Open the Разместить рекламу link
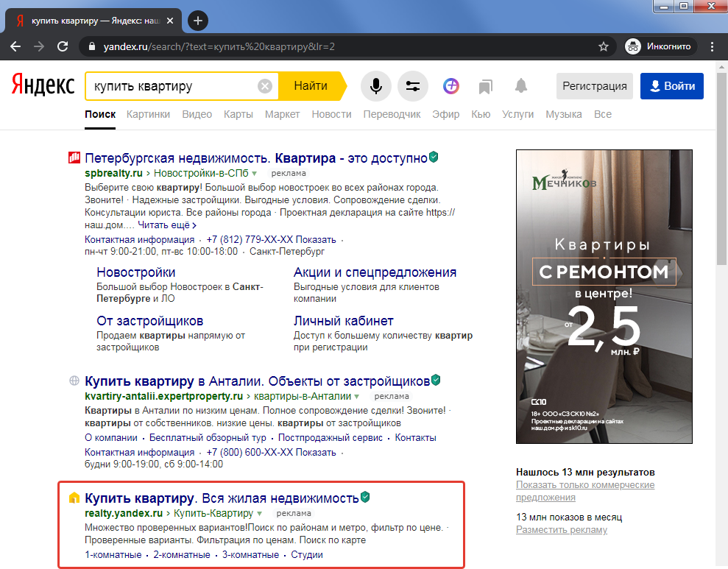 coord(560,529)
